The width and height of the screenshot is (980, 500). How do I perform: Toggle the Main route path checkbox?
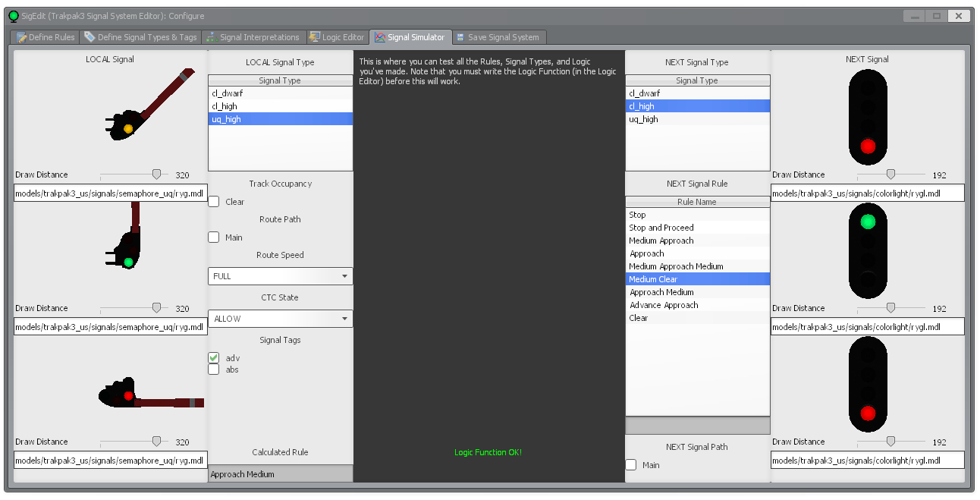pos(214,237)
